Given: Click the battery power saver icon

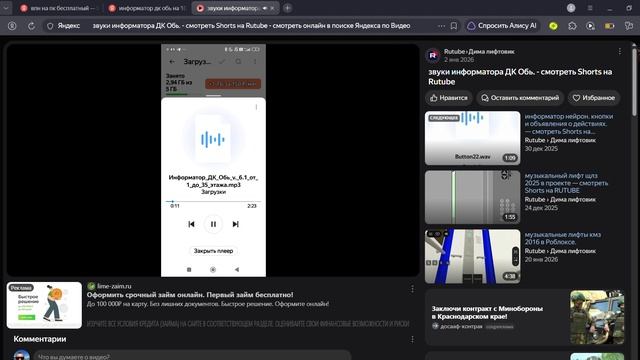Looking at the screenshot, I should (x=609, y=26).
